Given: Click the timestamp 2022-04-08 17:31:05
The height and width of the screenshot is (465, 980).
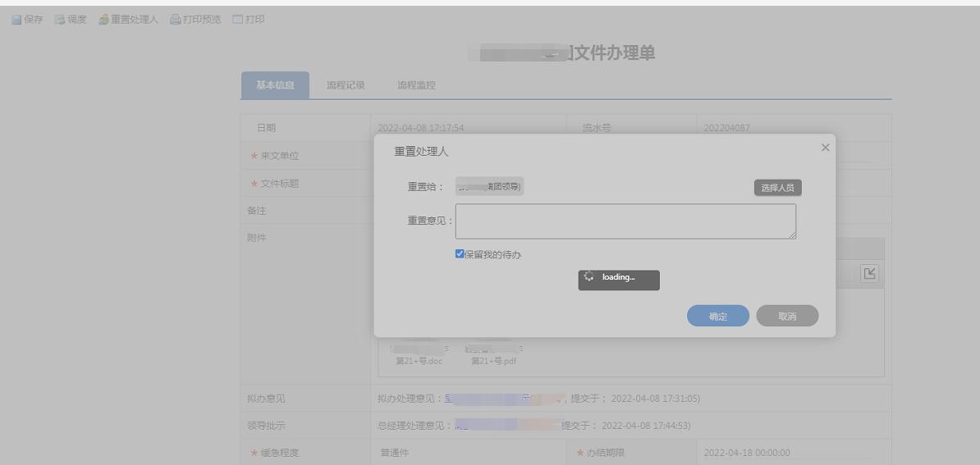Looking at the screenshot, I should 654,399.
